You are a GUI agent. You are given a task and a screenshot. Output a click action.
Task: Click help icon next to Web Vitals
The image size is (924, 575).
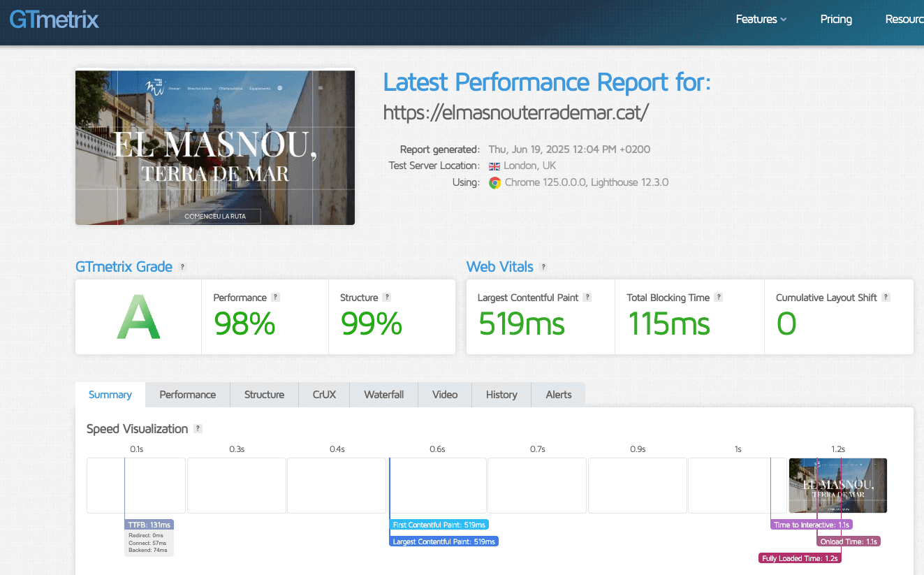click(544, 267)
